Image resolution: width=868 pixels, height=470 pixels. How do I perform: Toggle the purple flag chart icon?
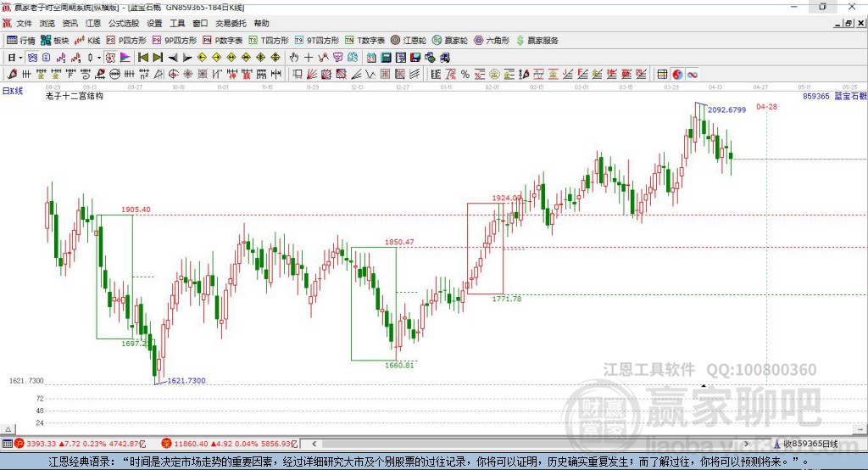(x=125, y=58)
